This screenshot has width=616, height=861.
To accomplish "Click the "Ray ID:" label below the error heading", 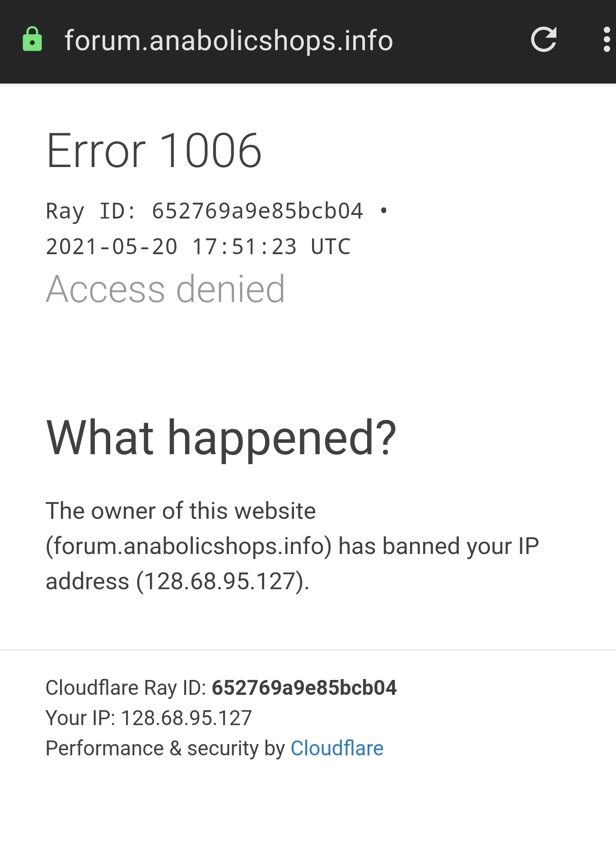I will 91,211.
